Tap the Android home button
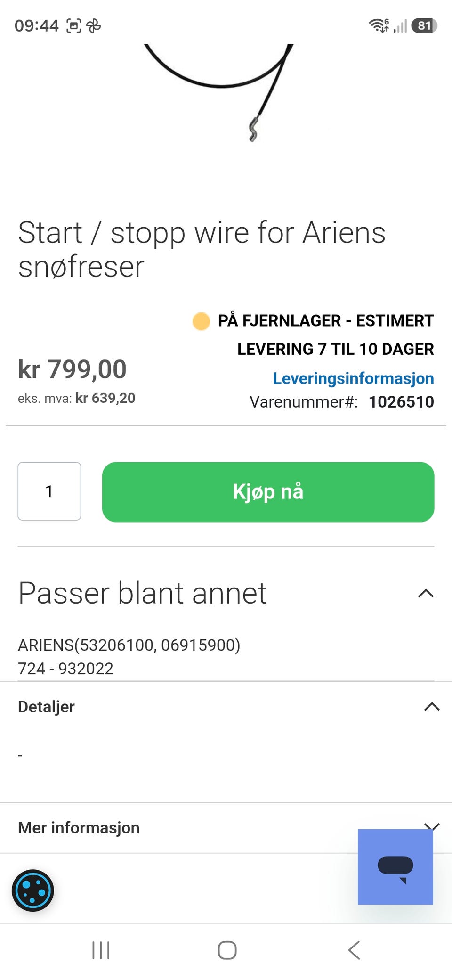Screen dimensions: 452x980 [x=227, y=950]
